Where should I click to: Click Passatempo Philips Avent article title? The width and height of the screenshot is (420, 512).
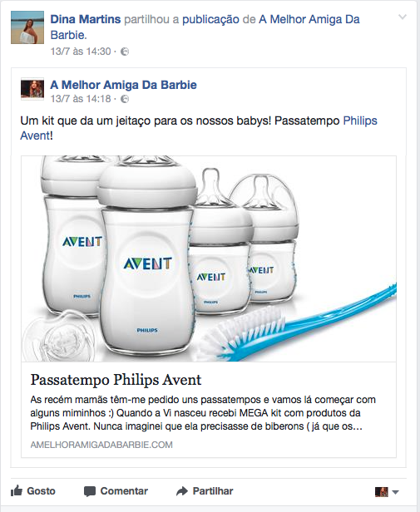pos(116,380)
